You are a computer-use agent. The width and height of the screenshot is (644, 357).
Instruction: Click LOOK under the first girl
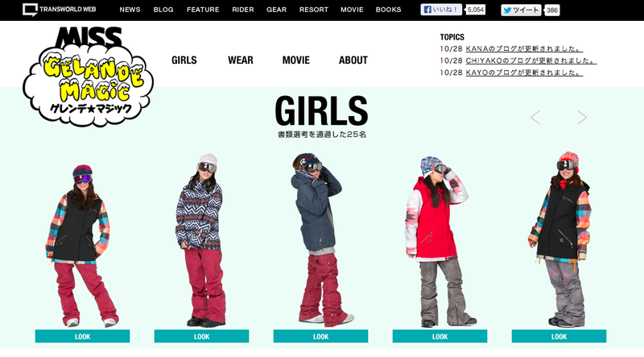click(x=83, y=336)
